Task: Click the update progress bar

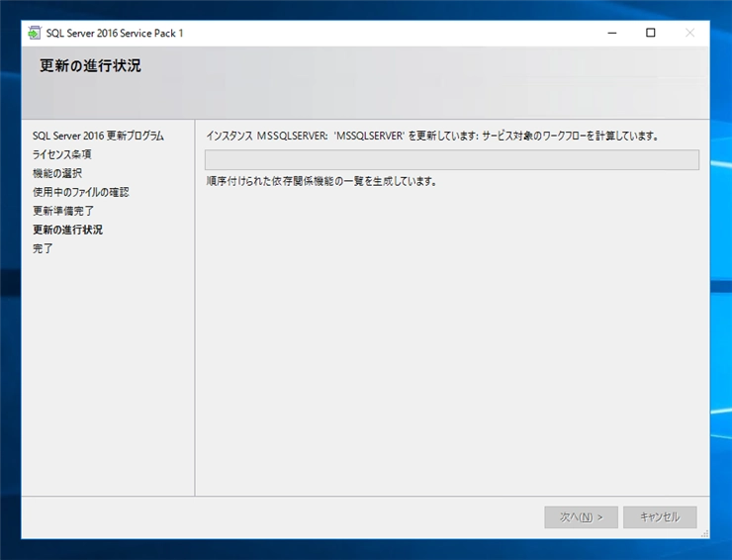Action: click(451, 159)
